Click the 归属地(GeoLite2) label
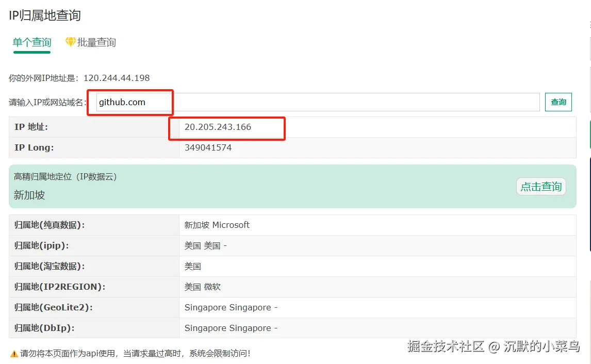Viewport: 591px width, 364px height. [x=53, y=307]
